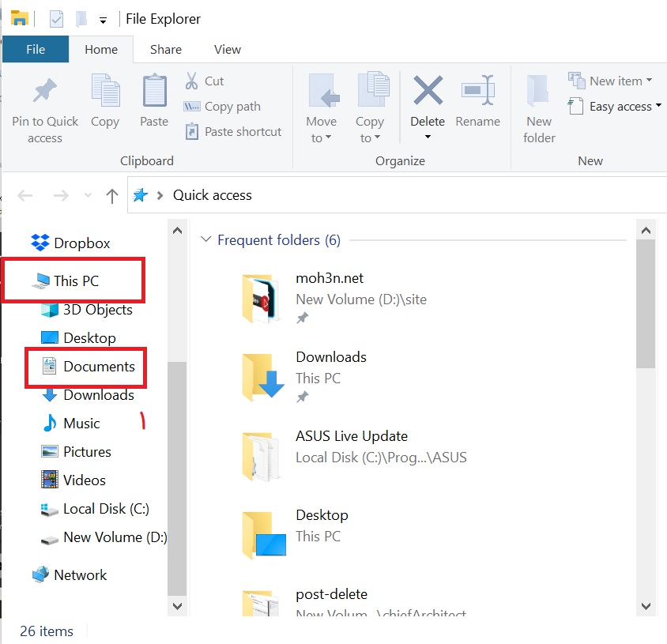Open This PC in the sidebar
The image size is (667, 644).
pyautogui.click(x=76, y=281)
